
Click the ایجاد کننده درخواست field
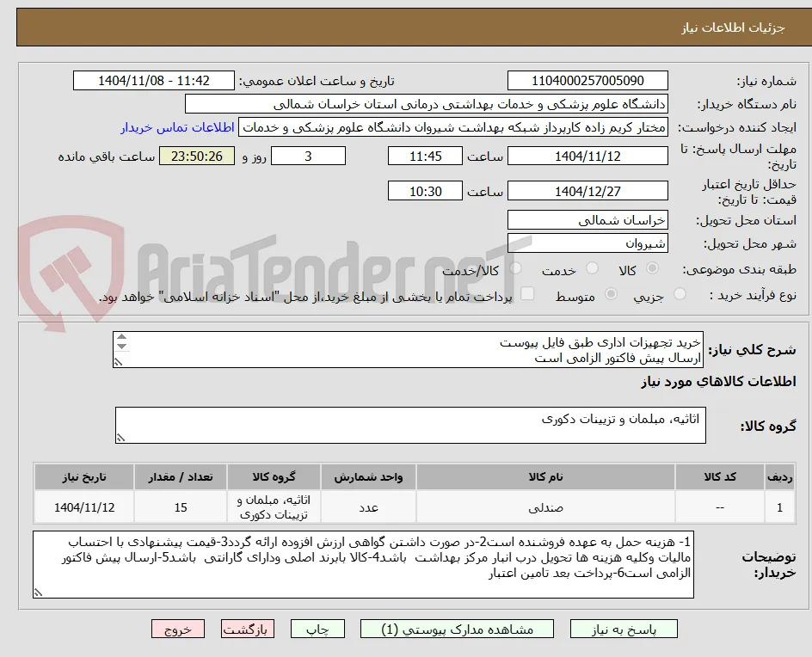(x=453, y=127)
